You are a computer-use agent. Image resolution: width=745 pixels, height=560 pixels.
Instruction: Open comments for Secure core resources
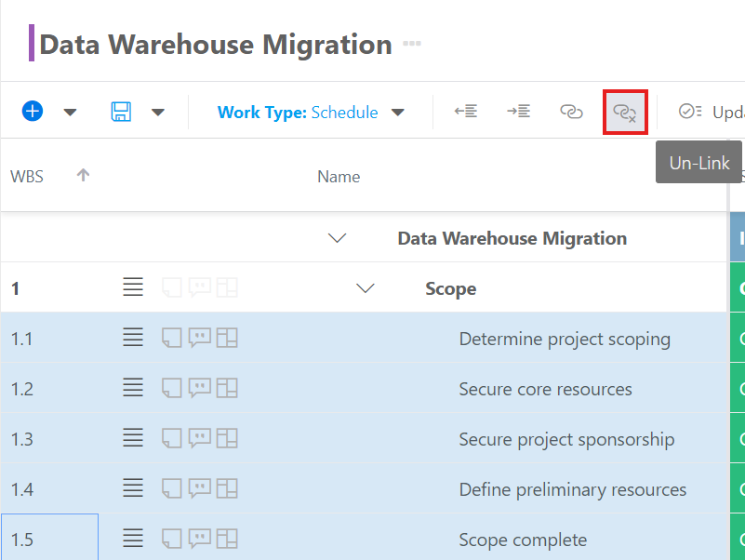(200, 389)
